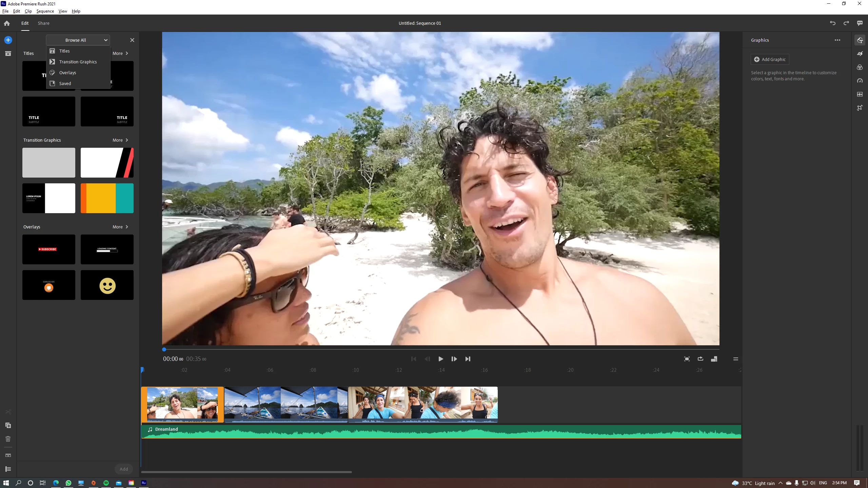The height and width of the screenshot is (488, 868).
Task: Open the Crop and Rotate panel icon
Action: tap(860, 108)
